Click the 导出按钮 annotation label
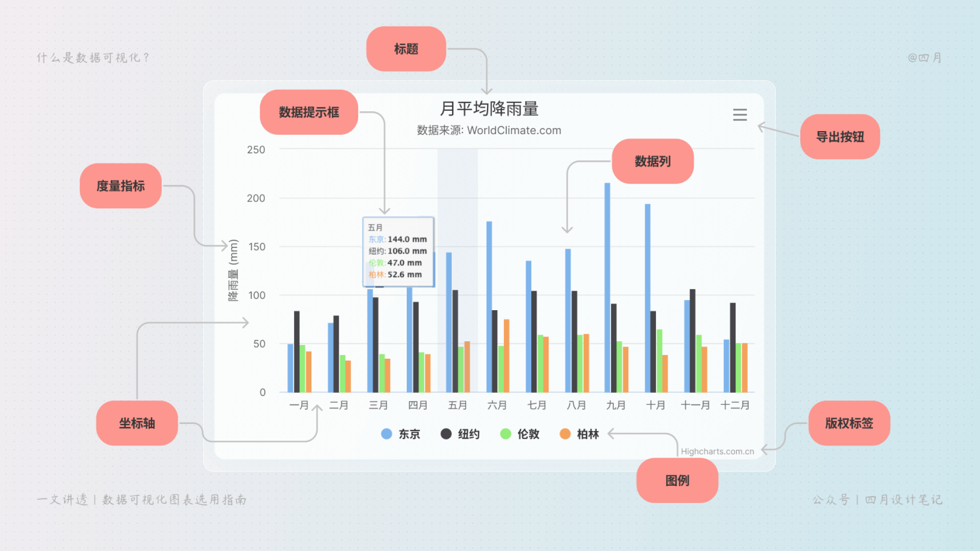980x551 pixels. (x=840, y=137)
